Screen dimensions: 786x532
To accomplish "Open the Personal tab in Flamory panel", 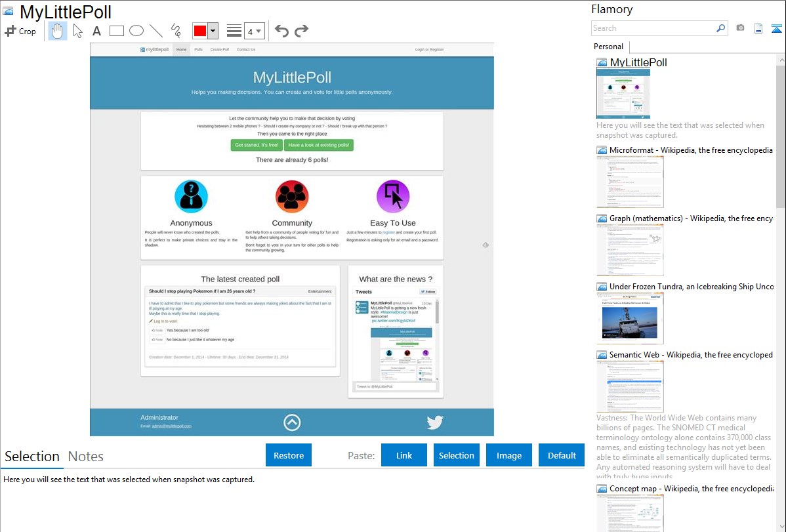I will [609, 47].
